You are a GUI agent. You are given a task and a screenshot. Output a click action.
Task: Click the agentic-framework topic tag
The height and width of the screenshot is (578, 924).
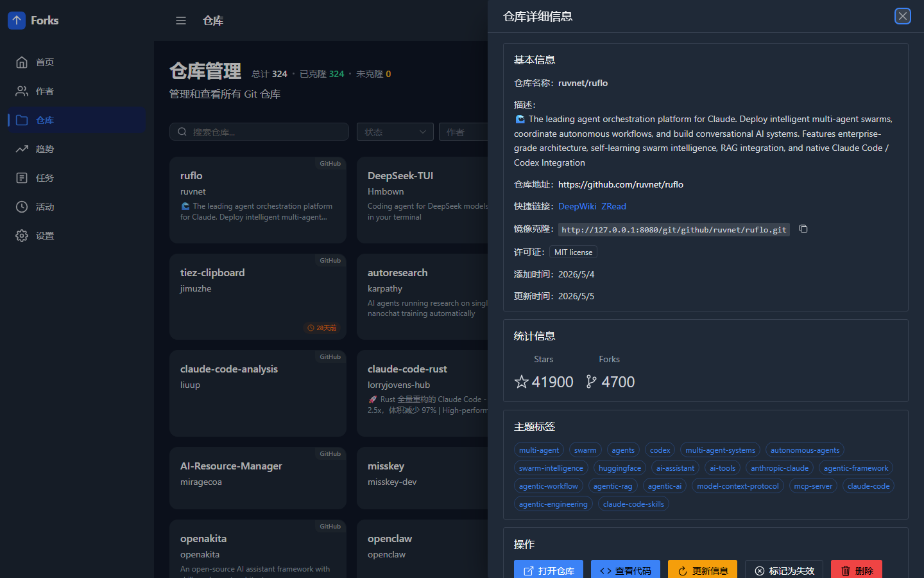click(x=856, y=468)
